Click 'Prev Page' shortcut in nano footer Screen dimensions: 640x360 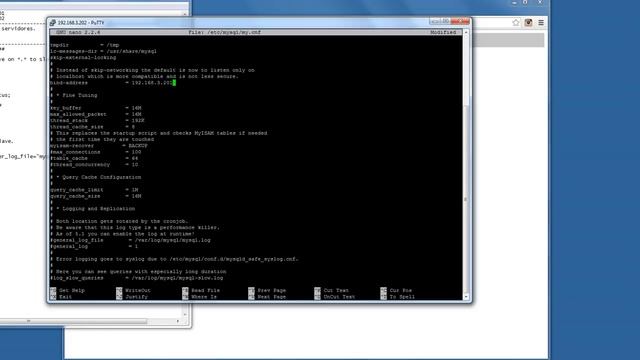point(267,291)
